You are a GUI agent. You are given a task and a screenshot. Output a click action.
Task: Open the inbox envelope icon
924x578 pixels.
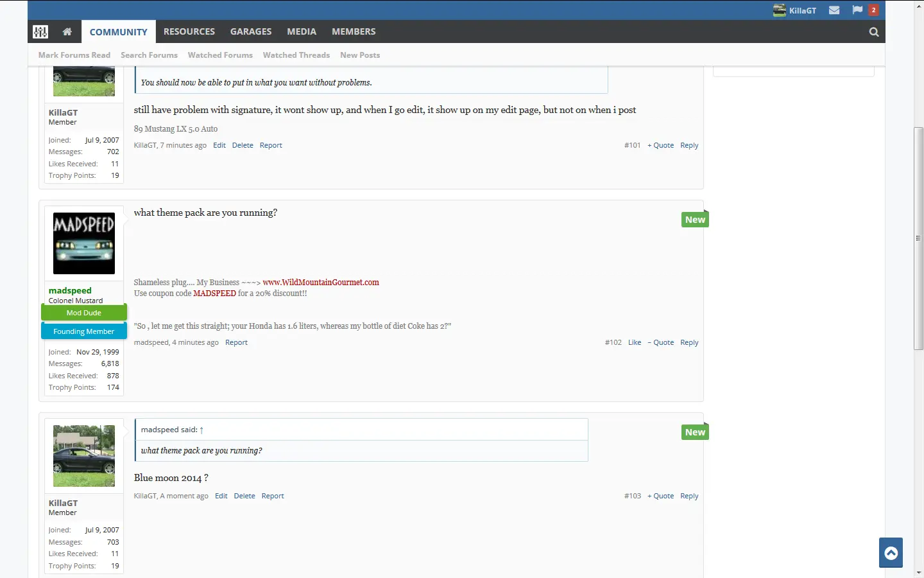click(834, 10)
